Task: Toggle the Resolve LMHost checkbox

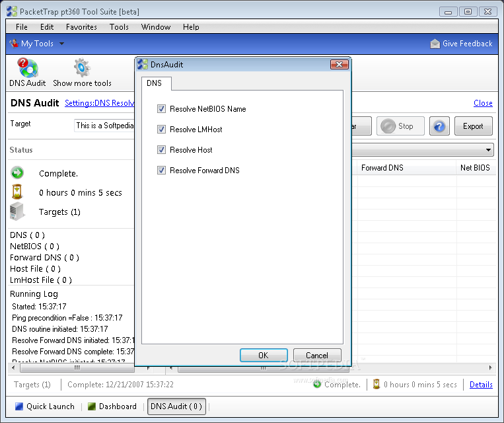Action: (x=161, y=130)
